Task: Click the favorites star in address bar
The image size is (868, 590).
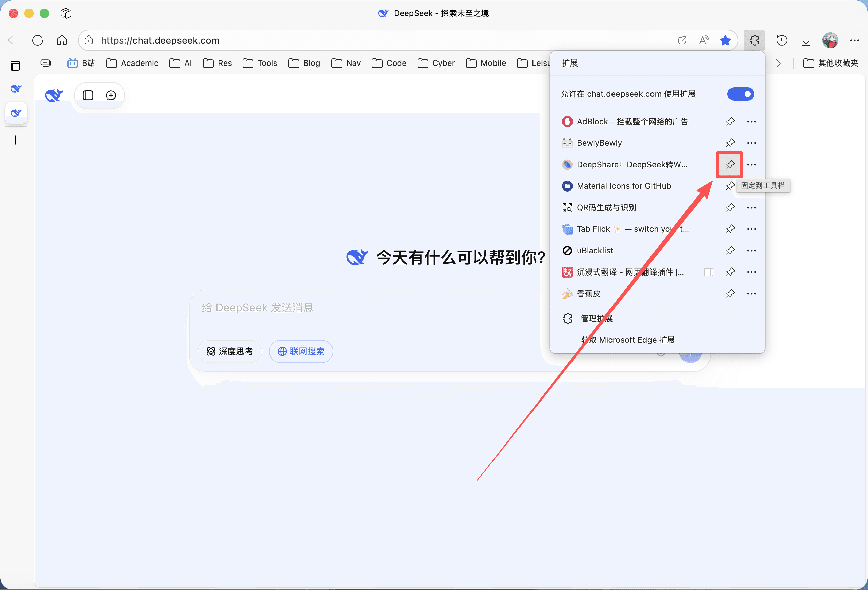Action: (725, 40)
